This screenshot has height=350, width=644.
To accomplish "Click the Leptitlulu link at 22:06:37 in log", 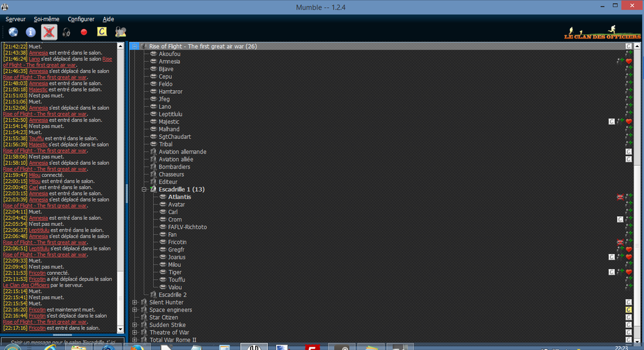I will tap(39, 230).
